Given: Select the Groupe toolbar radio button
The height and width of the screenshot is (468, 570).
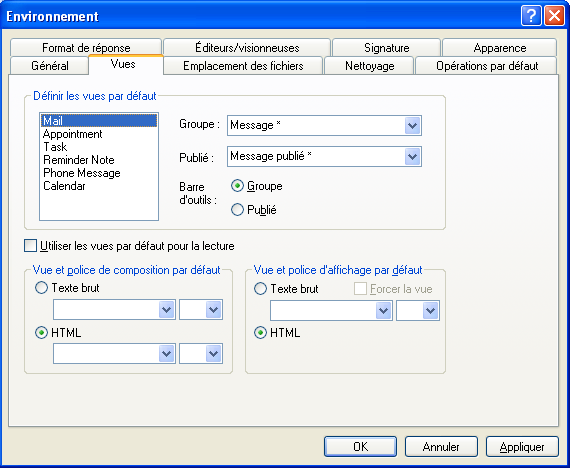Looking at the screenshot, I should [237, 186].
